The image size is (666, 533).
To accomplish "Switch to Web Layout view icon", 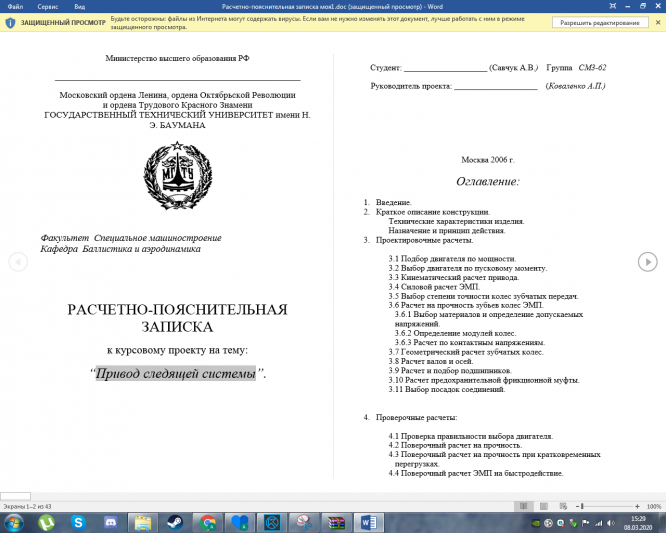I will pyautogui.click(x=563, y=506).
